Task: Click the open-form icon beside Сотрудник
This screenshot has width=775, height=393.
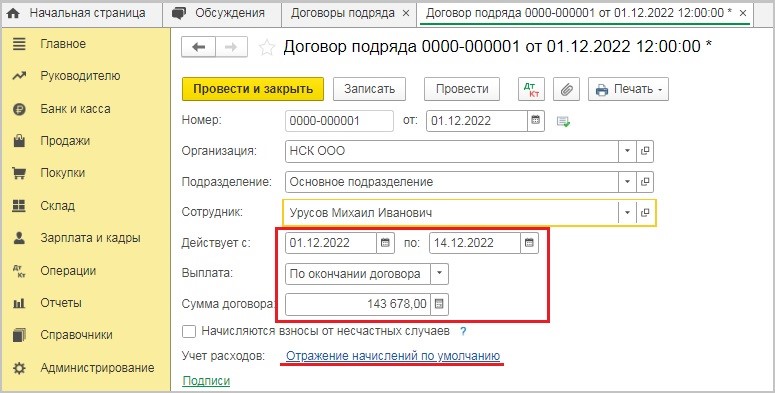Action: point(645,213)
